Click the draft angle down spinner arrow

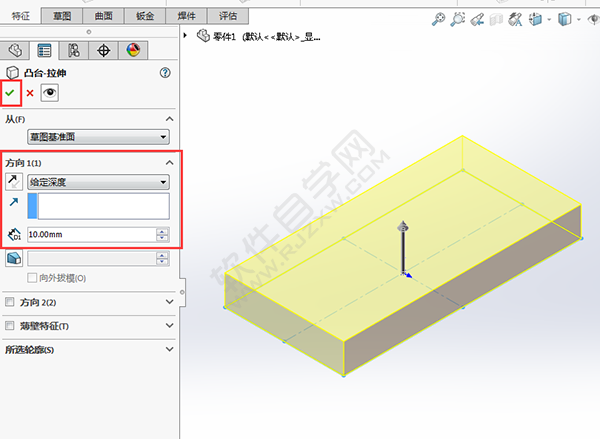coord(162,262)
